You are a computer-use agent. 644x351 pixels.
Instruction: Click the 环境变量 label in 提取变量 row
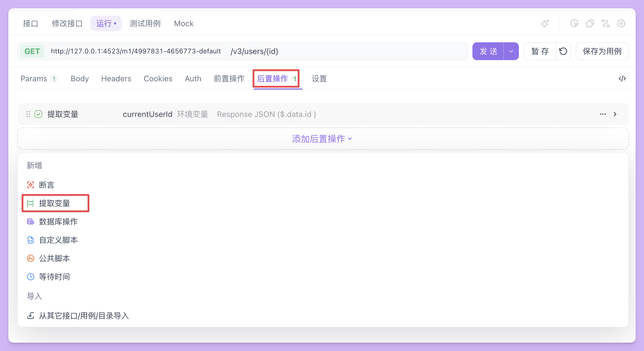[x=193, y=114]
